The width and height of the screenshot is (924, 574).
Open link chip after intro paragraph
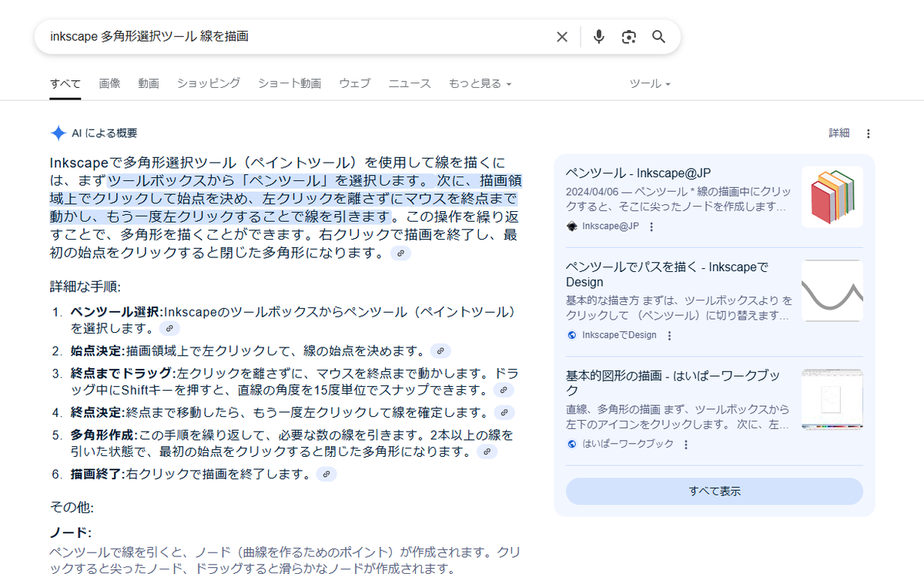point(400,253)
